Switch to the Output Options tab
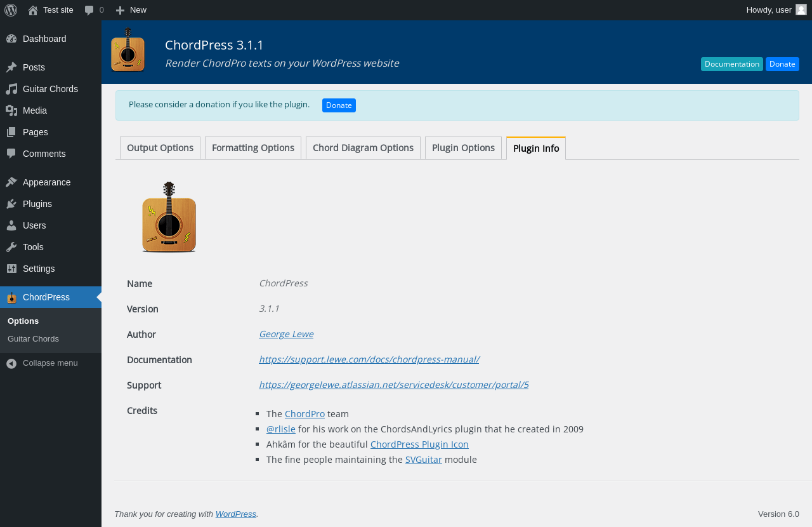This screenshot has width=812, height=527. point(160,148)
